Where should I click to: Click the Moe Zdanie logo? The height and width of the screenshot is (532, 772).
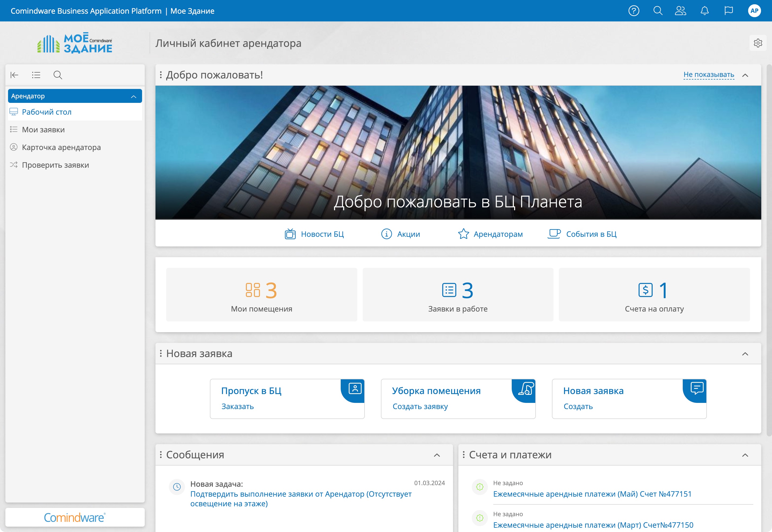coord(75,43)
